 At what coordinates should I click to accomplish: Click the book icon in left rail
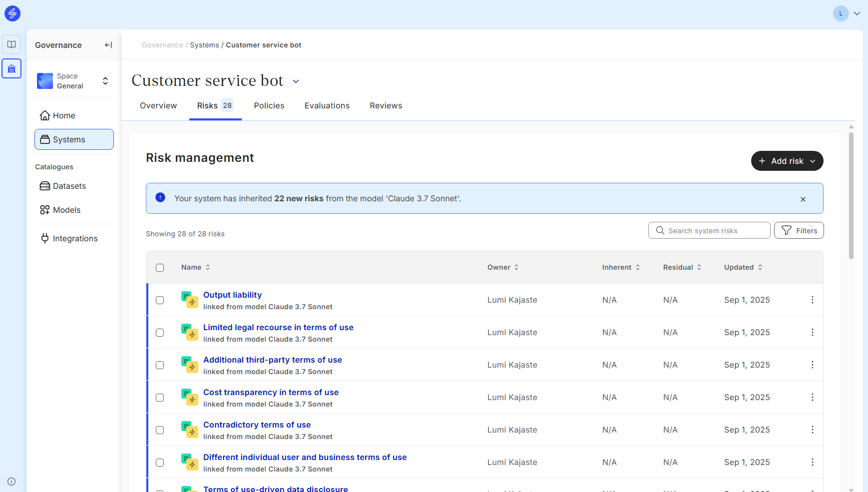pos(11,44)
